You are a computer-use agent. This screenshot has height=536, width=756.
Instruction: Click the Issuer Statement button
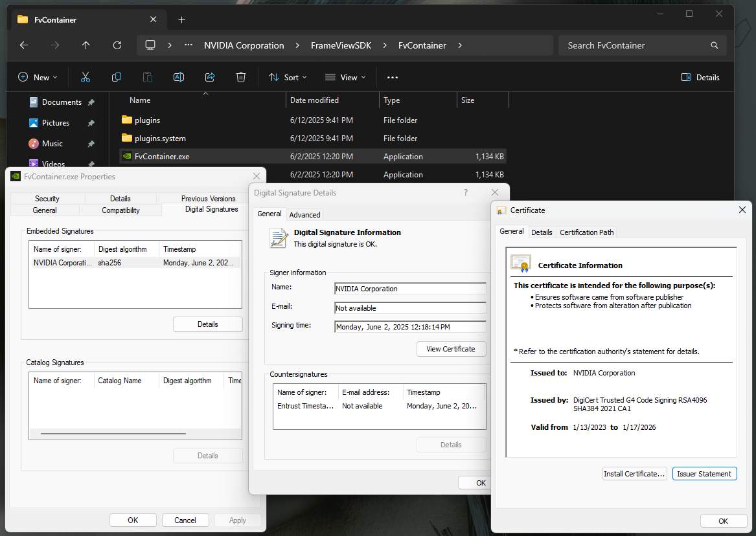704,474
